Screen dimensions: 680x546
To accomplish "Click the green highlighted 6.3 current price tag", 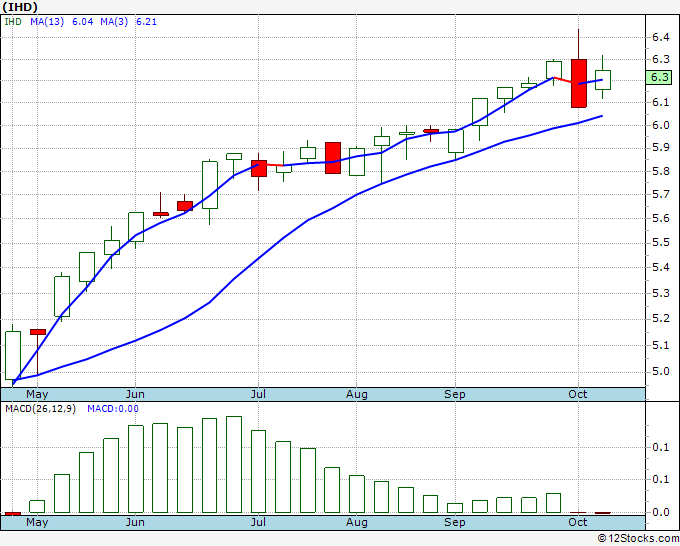I will pos(659,78).
